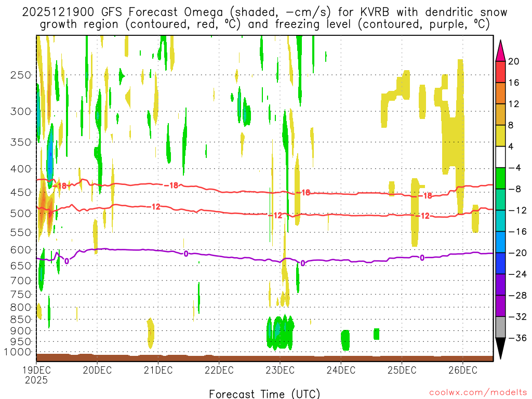The width and height of the screenshot is (532, 399).
Task: Select the 950 pressure level label
Action: tap(21, 342)
